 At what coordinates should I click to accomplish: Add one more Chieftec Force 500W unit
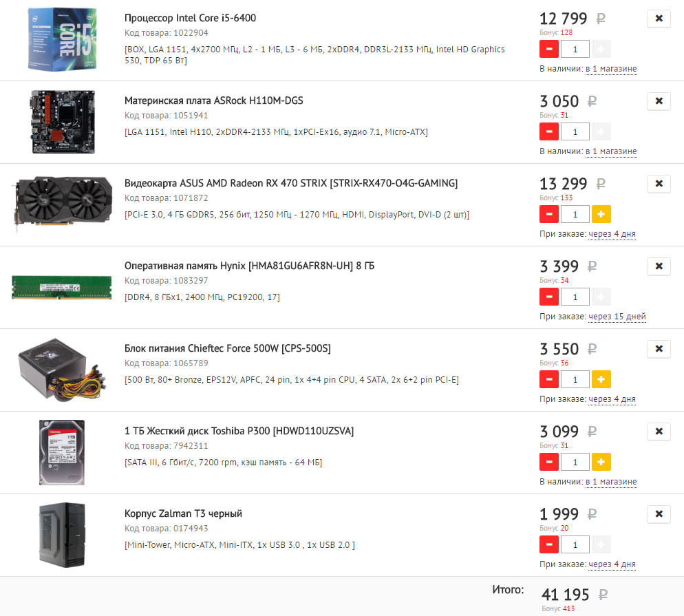tap(601, 379)
